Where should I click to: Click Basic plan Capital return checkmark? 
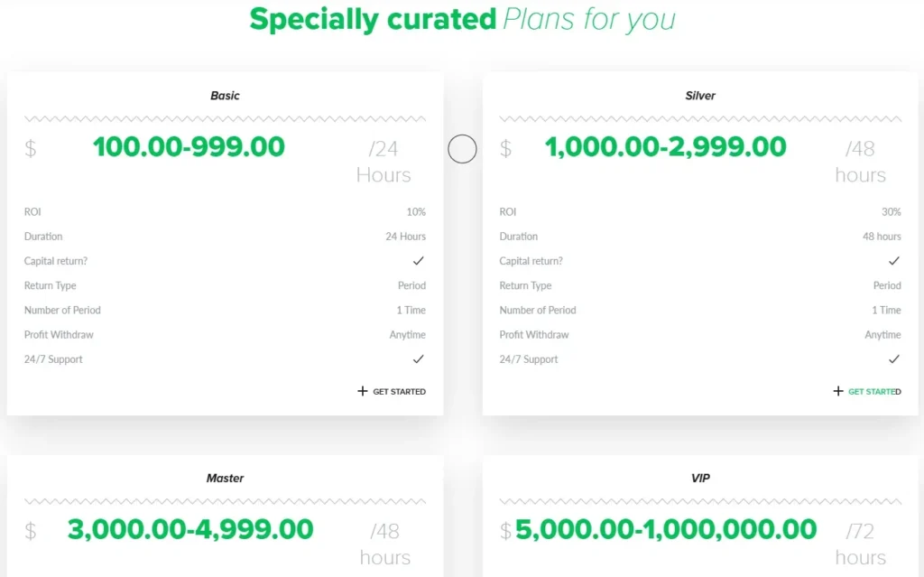point(419,261)
